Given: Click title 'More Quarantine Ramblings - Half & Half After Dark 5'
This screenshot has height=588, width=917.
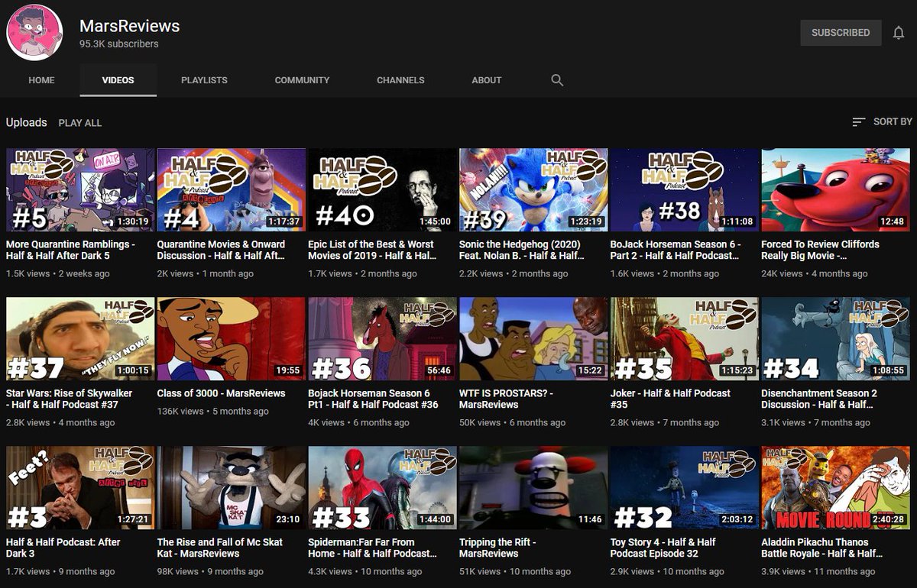Looking at the screenshot, I should [x=70, y=250].
